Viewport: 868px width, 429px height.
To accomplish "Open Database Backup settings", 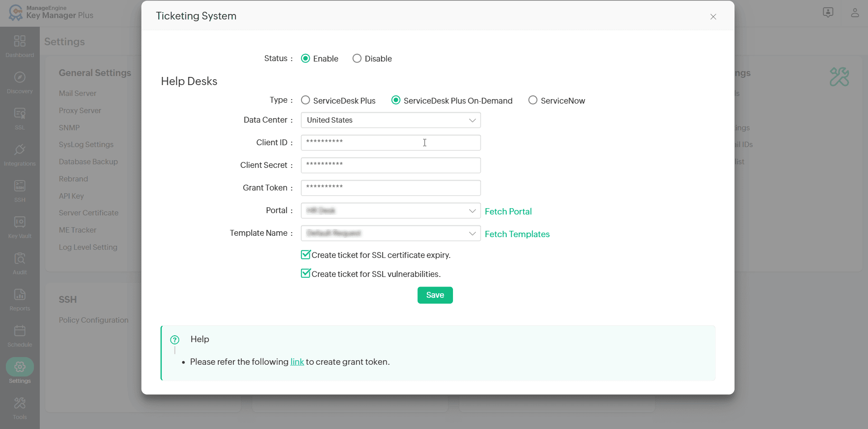I will point(88,162).
